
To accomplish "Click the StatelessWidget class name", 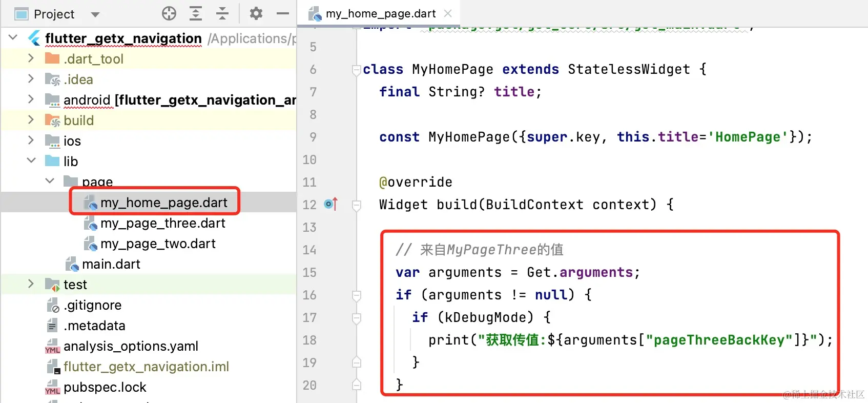I will pos(629,69).
